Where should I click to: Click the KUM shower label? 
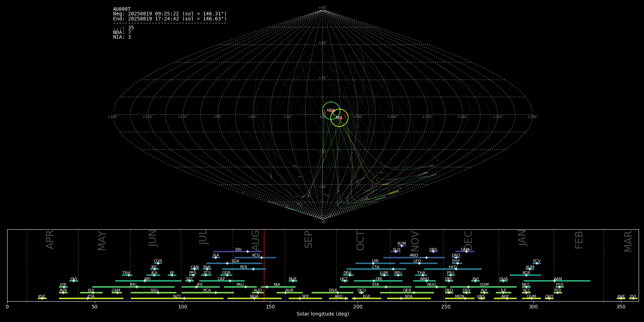402,244
